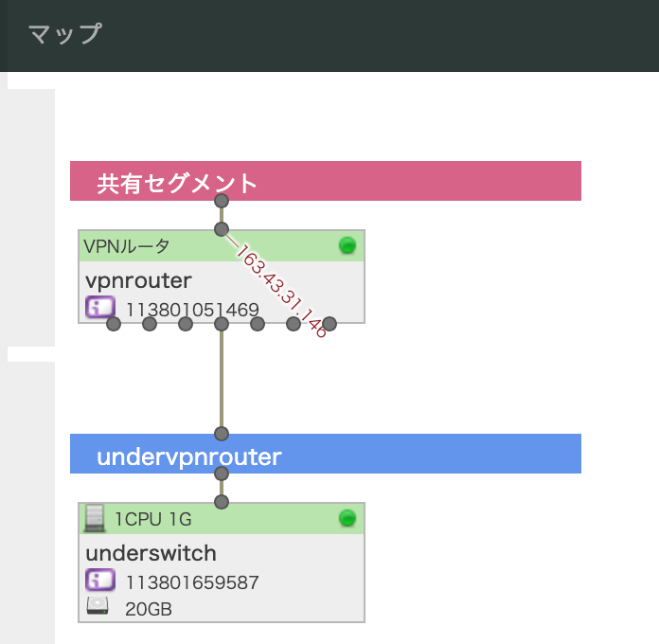Click the info icon next to vpnrouter ID 113801051469
This screenshot has height=644, width=659.
[x=100, y=307]
